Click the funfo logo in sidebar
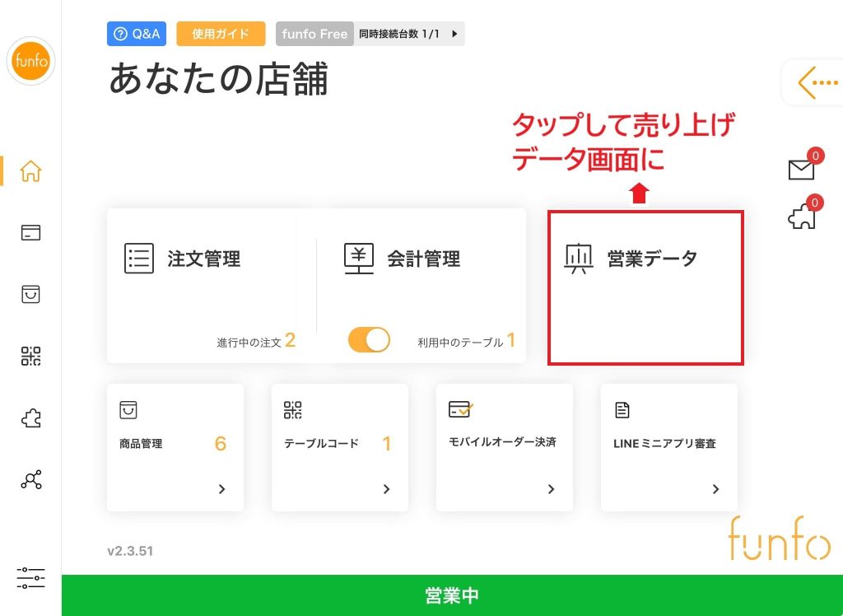 (x=30, y=61)
